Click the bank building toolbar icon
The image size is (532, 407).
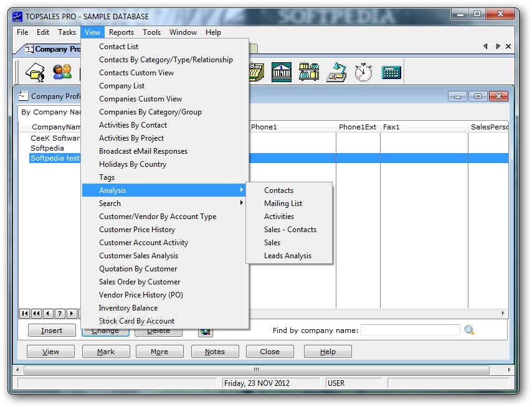pyautogui.click(x=282, y=72)
